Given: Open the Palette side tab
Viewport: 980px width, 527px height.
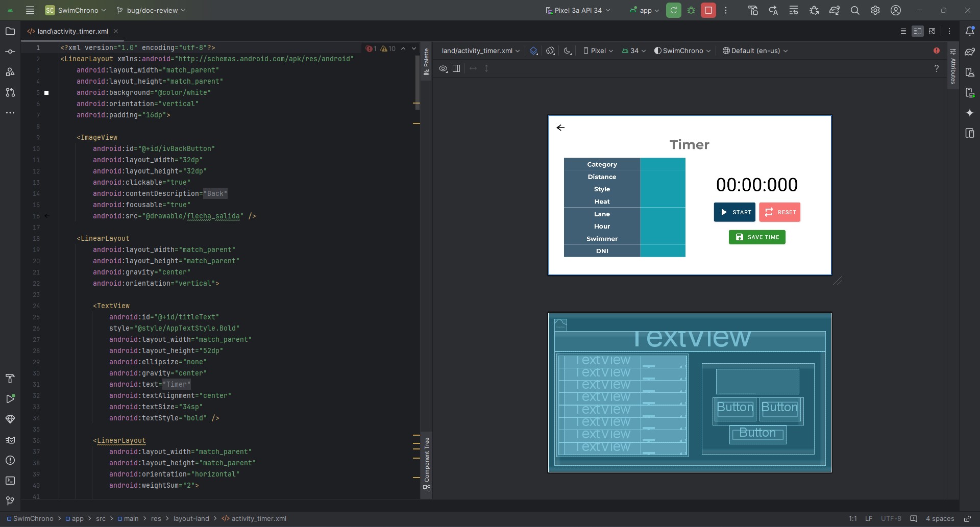Looking at the screenshot, I should click(426, 61).
